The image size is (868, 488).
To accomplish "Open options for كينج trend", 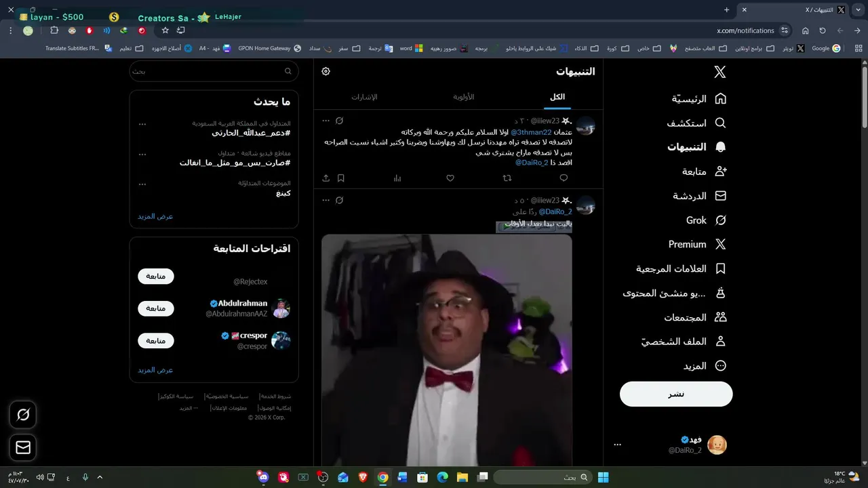I will point(142,184).
